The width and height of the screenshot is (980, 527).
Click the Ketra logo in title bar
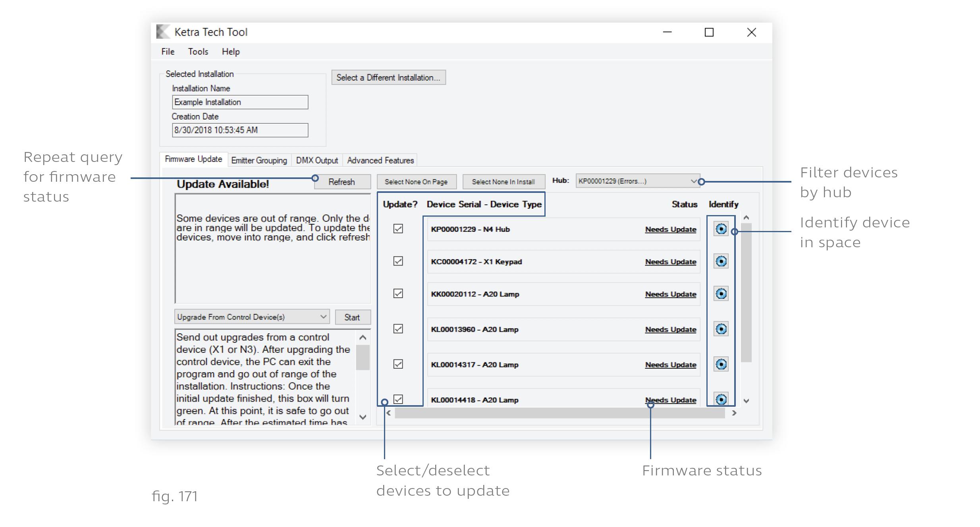tap(162, 32)
